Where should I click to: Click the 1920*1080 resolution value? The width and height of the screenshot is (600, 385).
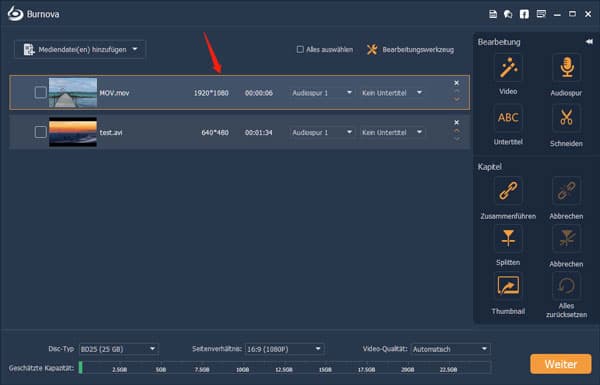click(x=211, y=93)
